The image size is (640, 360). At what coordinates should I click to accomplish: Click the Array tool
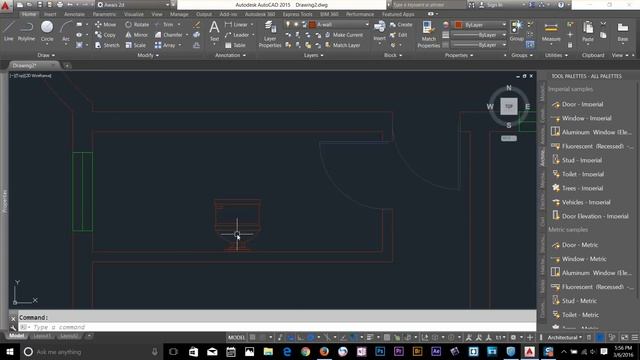point(165,45)
